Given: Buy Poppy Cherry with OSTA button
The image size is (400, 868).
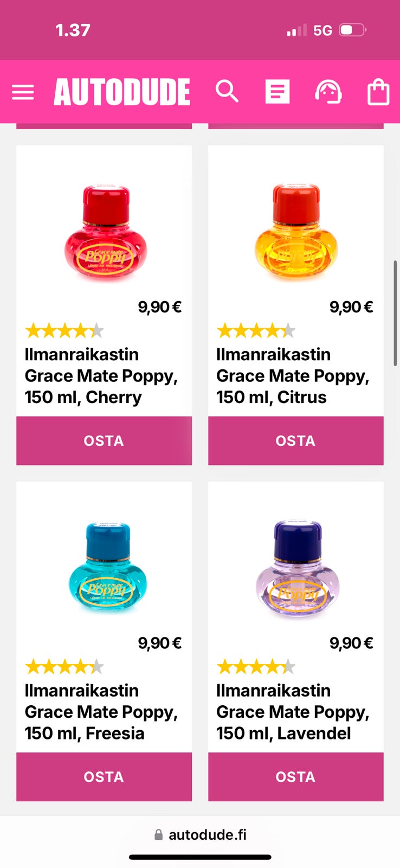Looking at the screenshot, I should 104,441.
